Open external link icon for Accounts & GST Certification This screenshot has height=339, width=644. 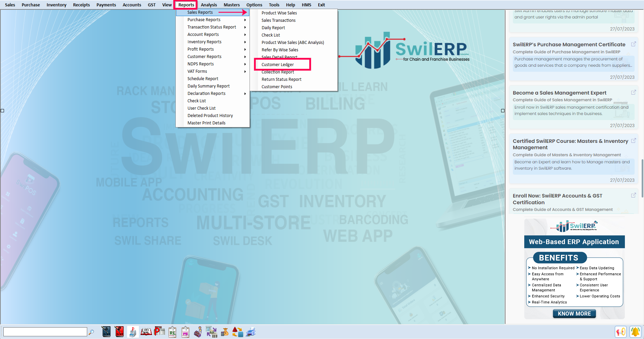click(x=633, y=195)
